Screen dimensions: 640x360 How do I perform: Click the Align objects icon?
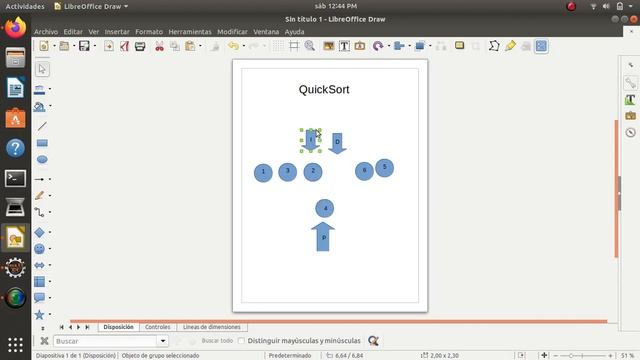(399, 46)
